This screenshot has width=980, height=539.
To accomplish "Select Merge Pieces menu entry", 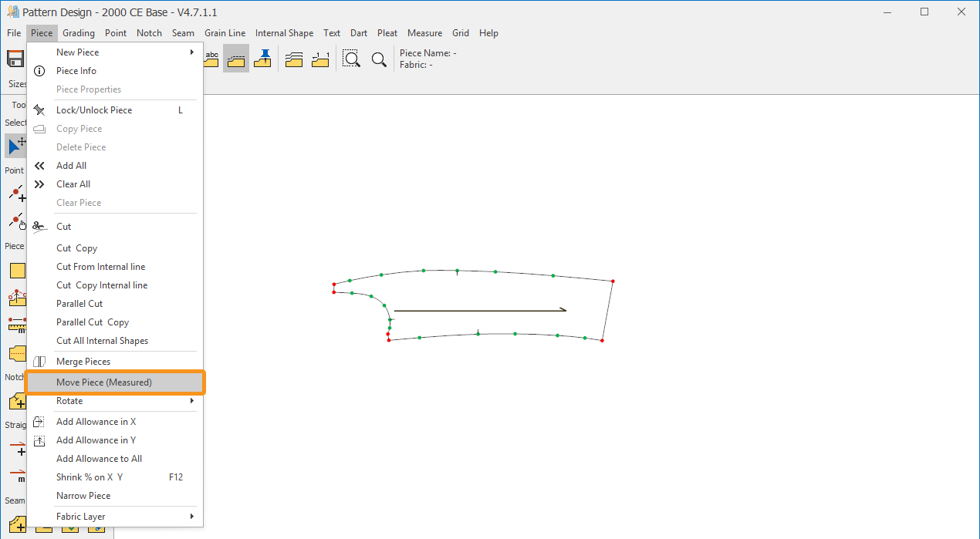I will point(83,362).
